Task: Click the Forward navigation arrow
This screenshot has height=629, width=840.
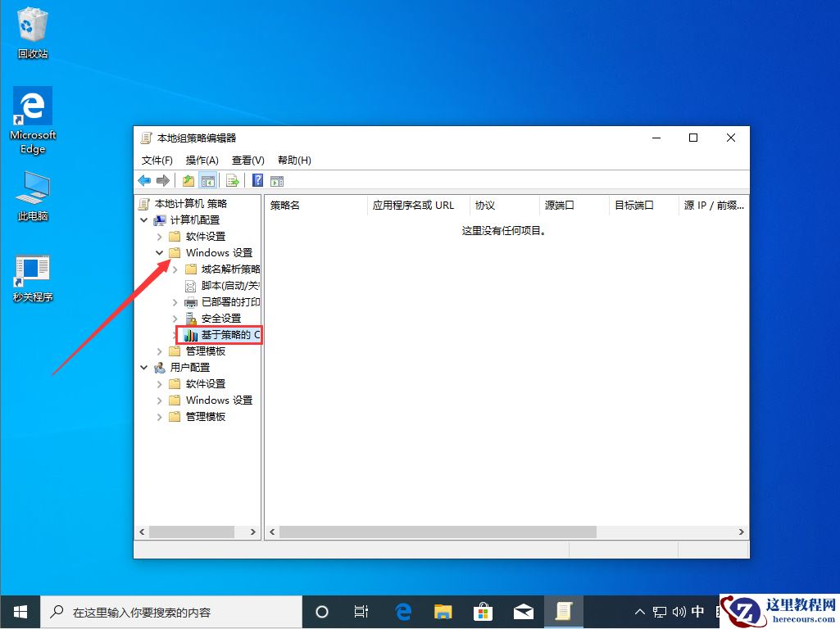Action: (163, 181)
